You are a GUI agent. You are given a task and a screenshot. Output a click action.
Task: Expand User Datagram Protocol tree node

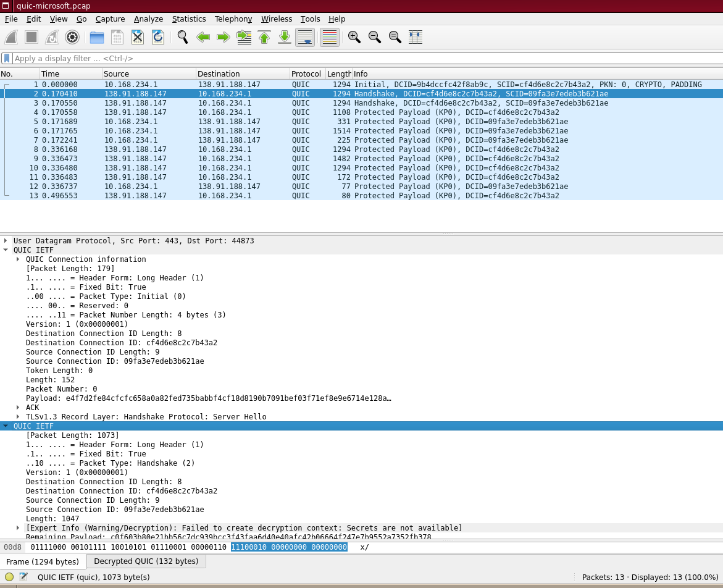[6, 241]
